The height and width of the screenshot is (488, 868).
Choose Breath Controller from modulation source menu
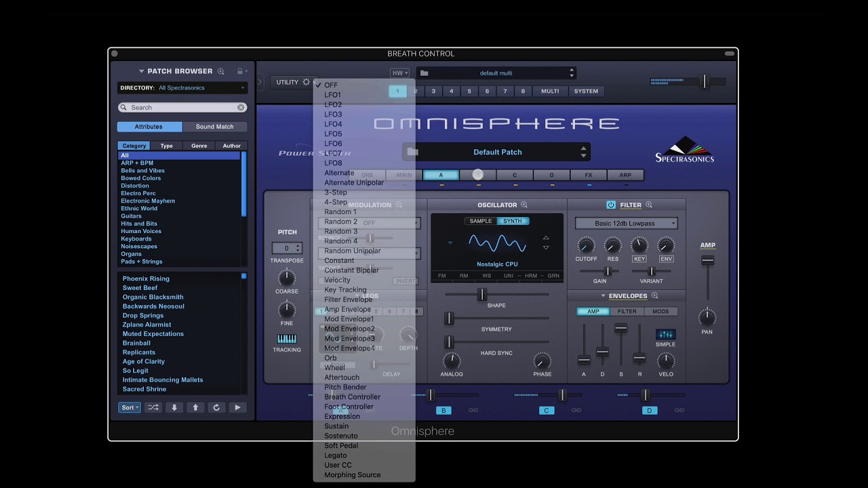point(352,397)
